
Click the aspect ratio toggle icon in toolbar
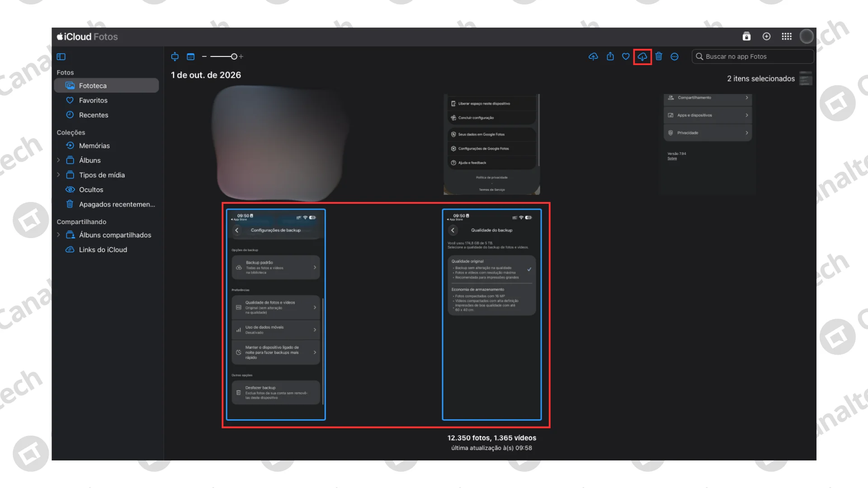pos(175,56)
